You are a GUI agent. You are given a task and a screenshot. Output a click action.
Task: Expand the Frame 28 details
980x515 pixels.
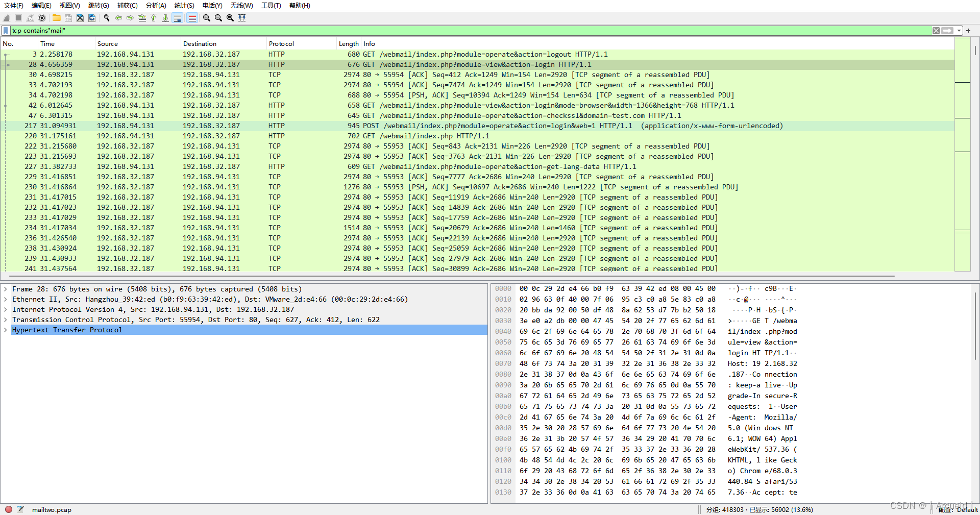tap(6, 289)
